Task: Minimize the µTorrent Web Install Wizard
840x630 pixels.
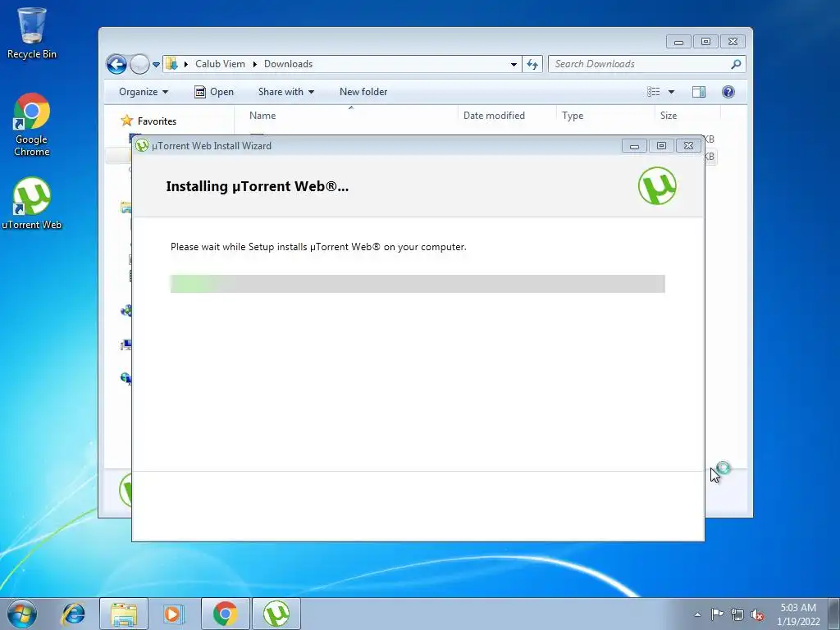Action: 634,146
